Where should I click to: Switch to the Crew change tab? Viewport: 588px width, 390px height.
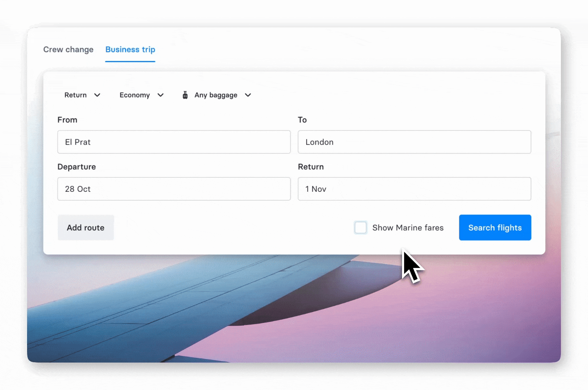[68, 49]
